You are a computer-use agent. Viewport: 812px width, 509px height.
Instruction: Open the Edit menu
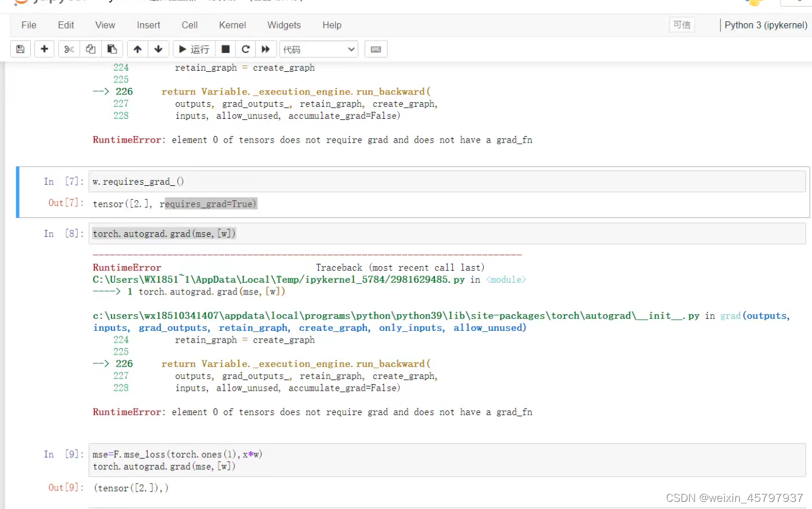coord(66,25)
